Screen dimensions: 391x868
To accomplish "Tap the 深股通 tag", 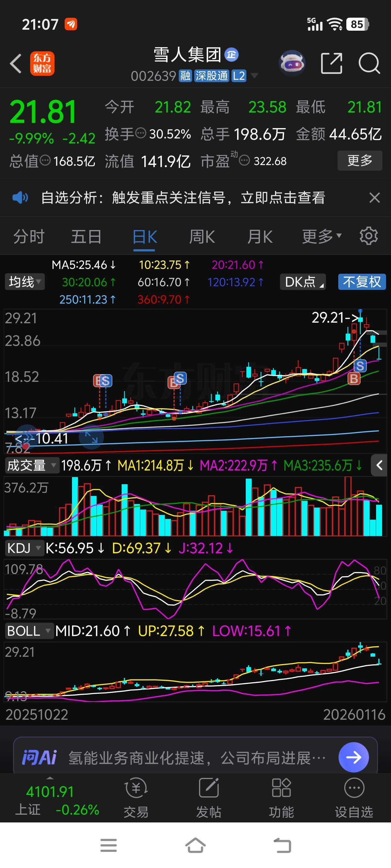I will (x=212, y=76).
